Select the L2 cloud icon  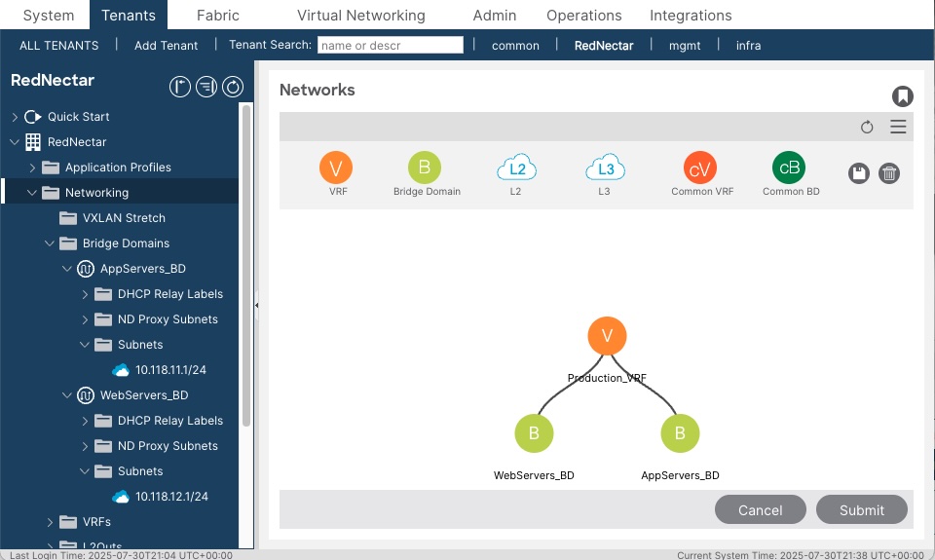[516, 168]
